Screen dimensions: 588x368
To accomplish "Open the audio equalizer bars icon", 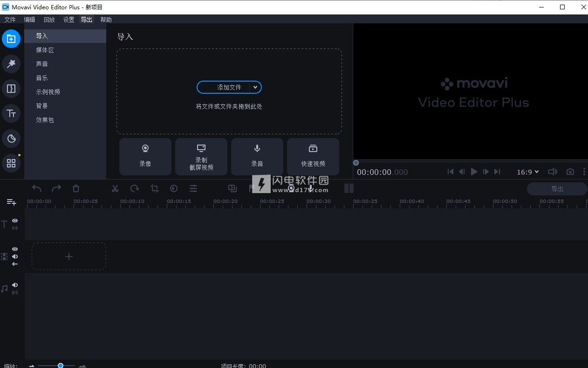I will point(349,188).
